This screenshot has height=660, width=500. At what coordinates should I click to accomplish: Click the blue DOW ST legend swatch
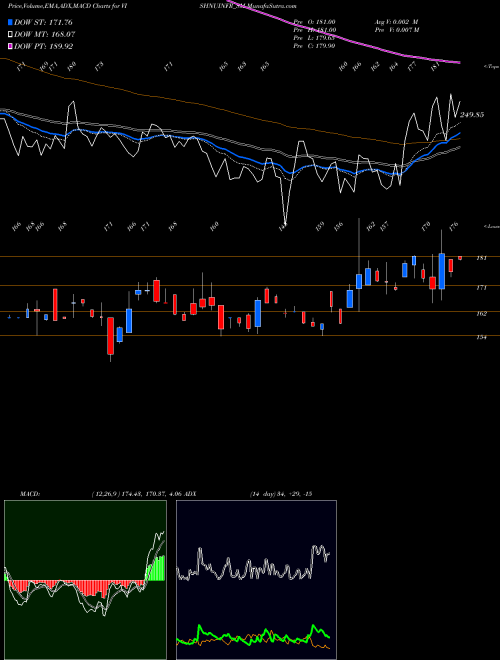tap(10, 22)
